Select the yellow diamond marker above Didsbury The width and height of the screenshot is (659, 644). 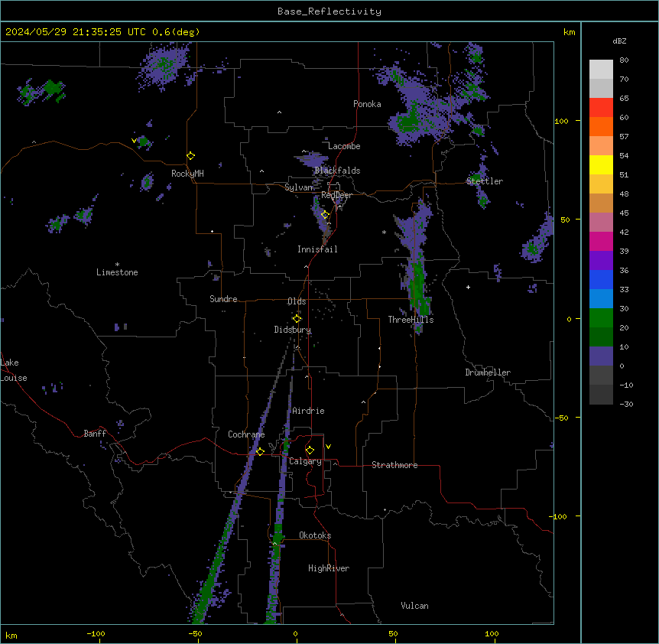297,319
